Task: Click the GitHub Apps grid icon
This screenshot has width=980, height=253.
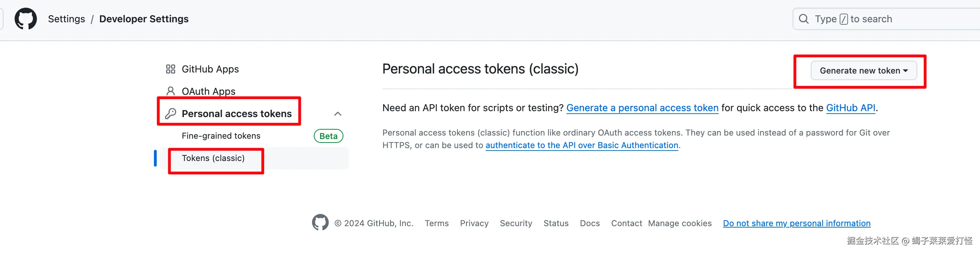Action: point(170,69)
